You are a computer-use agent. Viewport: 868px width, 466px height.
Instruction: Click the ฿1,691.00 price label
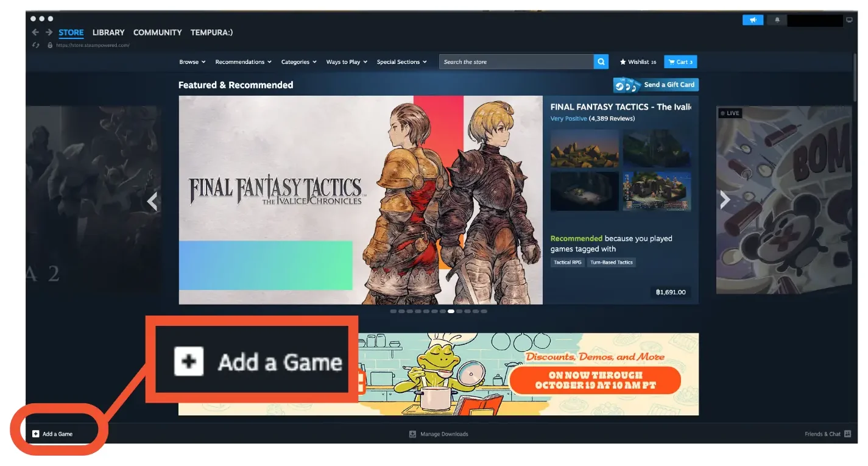pyautogui.click(x=671, y=292)
